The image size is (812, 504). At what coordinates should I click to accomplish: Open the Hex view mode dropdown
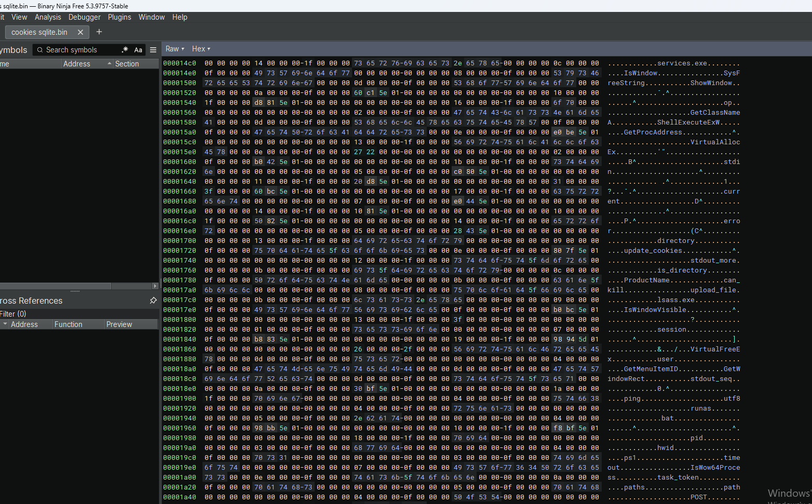pos(201,49)
